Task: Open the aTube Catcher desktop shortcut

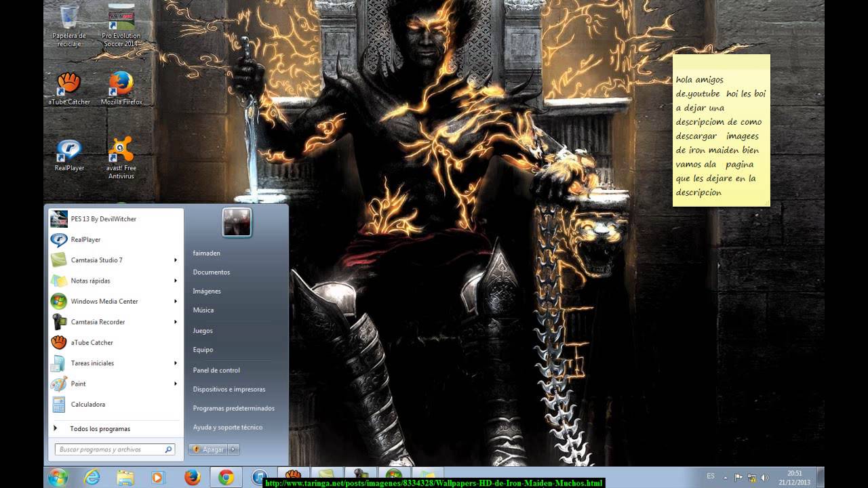Action: 68,88
